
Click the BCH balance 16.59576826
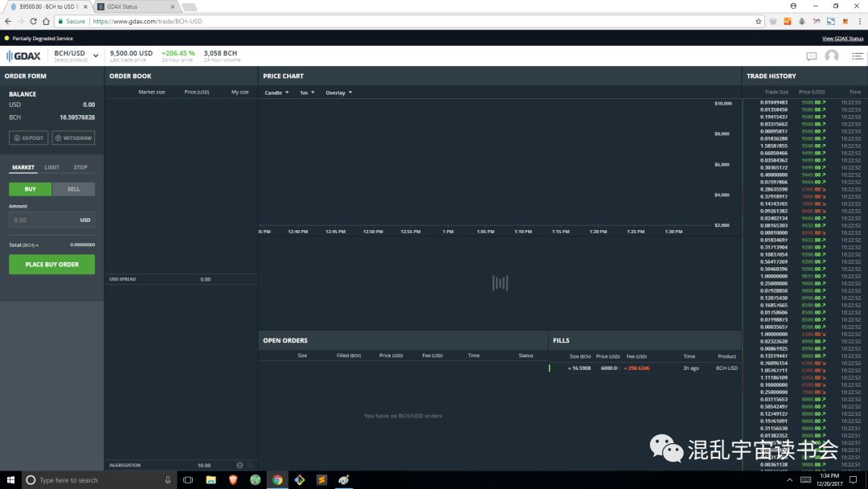(77, 117)
